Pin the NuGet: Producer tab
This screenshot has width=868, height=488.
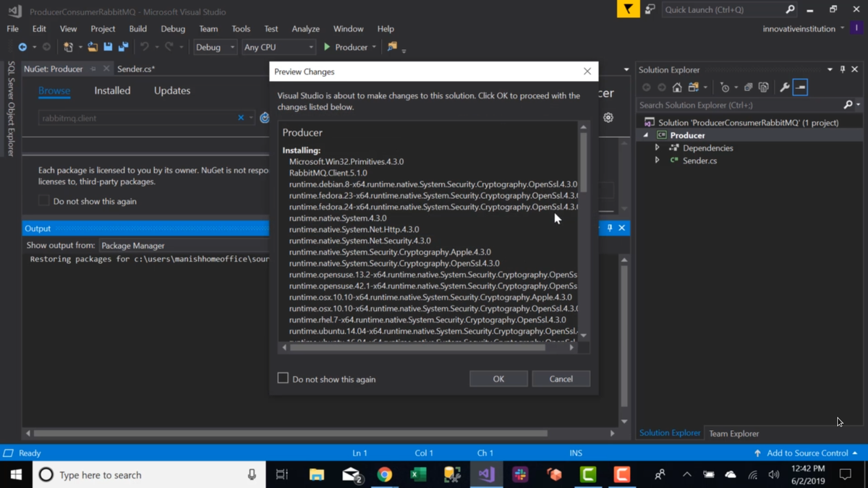pyautogui.click(x=93, y=69)
